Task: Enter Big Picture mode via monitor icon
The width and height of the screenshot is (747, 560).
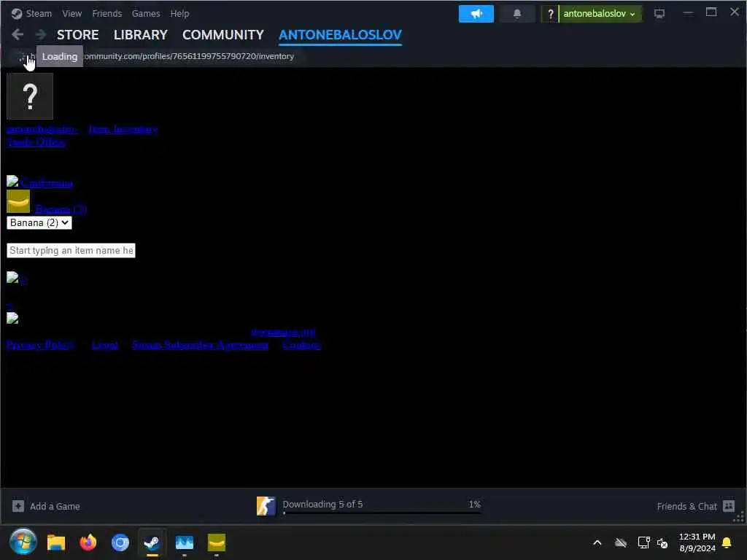Action: [659, 14]
